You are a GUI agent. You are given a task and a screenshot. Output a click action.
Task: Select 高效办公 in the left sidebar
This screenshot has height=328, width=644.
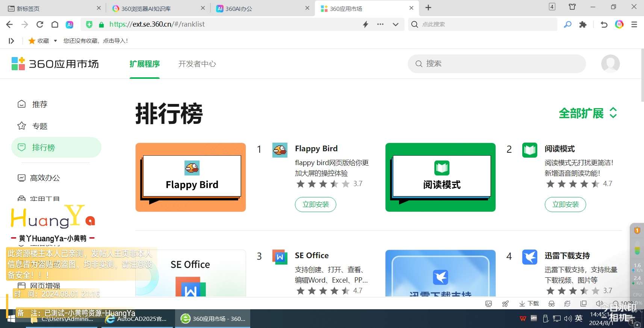tap(45, 178)
